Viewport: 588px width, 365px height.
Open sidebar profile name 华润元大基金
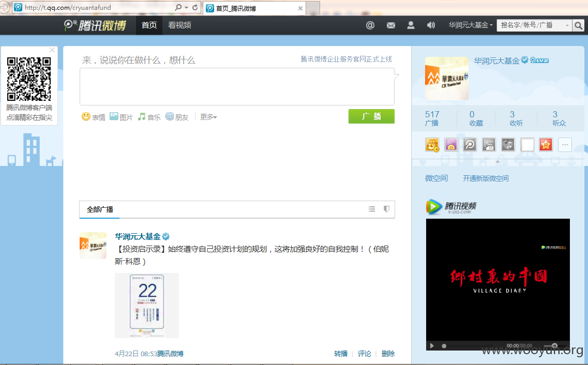tap(496, 60)
